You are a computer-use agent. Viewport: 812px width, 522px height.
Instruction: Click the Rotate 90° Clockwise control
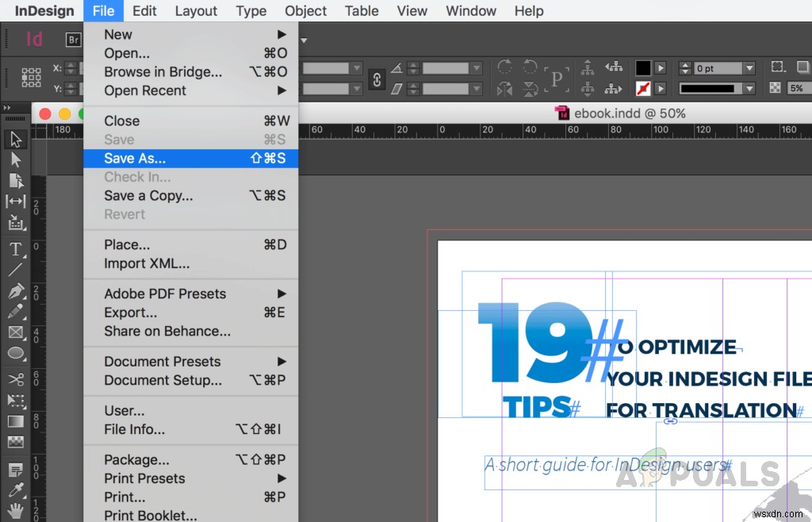505,67
